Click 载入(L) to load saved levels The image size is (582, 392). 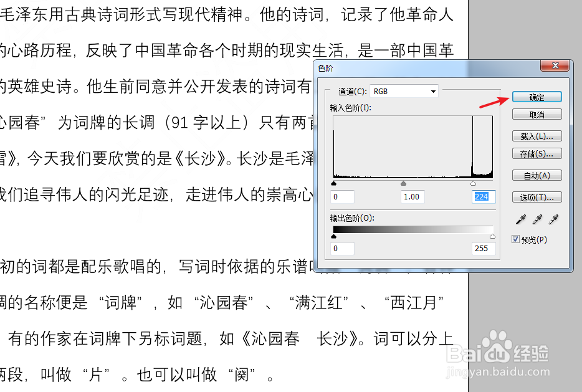[537, 136]
